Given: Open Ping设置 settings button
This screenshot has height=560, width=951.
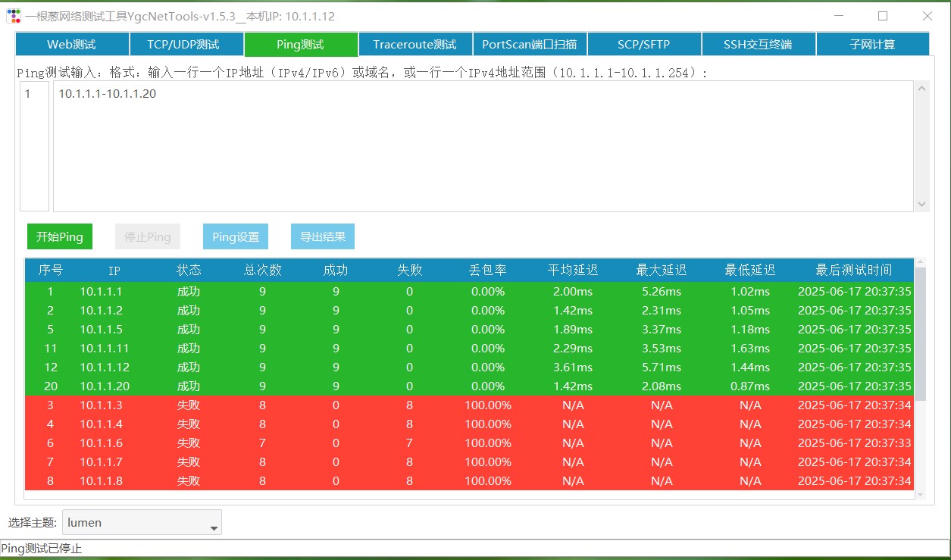Looking at the screenshot, I should coord(236,236).
